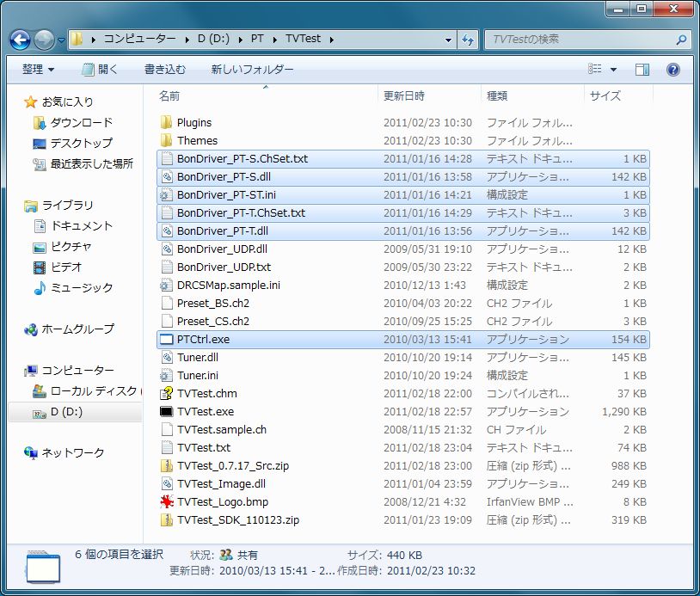Click 新しいフォルダー button
Viewport: 700px width, 596px height.
252,69
